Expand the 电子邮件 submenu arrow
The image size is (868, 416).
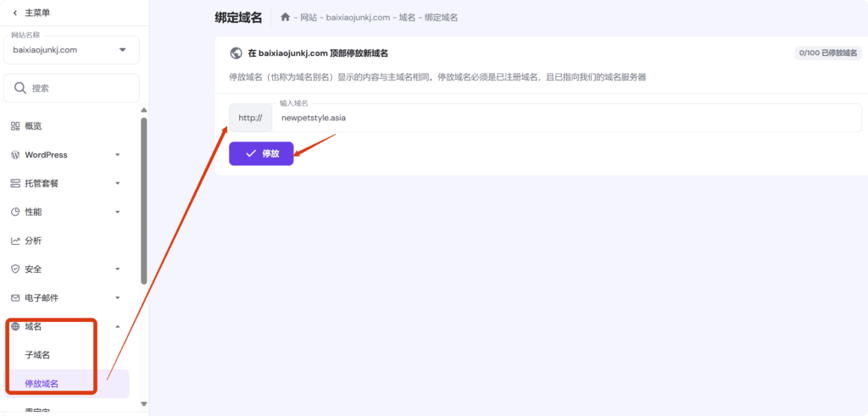118,298
